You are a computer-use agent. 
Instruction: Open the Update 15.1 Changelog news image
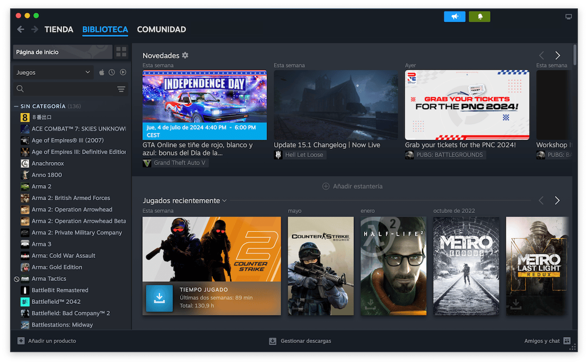click(336, 105)
